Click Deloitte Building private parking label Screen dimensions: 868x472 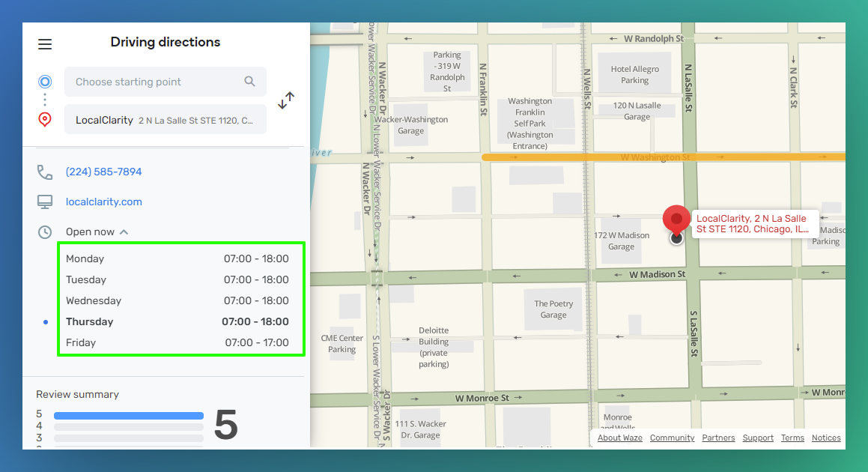[434, 348]
